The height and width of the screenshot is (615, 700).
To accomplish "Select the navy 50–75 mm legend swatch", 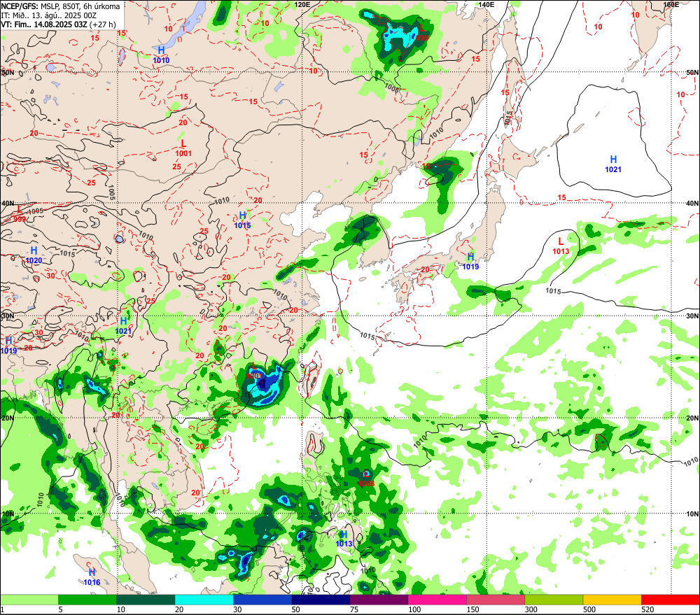I will [321, 600].
